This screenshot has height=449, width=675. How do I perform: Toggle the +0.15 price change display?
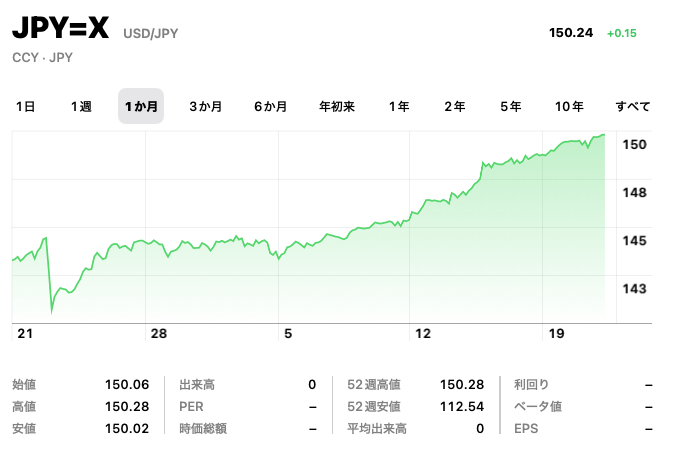(x=621, y=33)
